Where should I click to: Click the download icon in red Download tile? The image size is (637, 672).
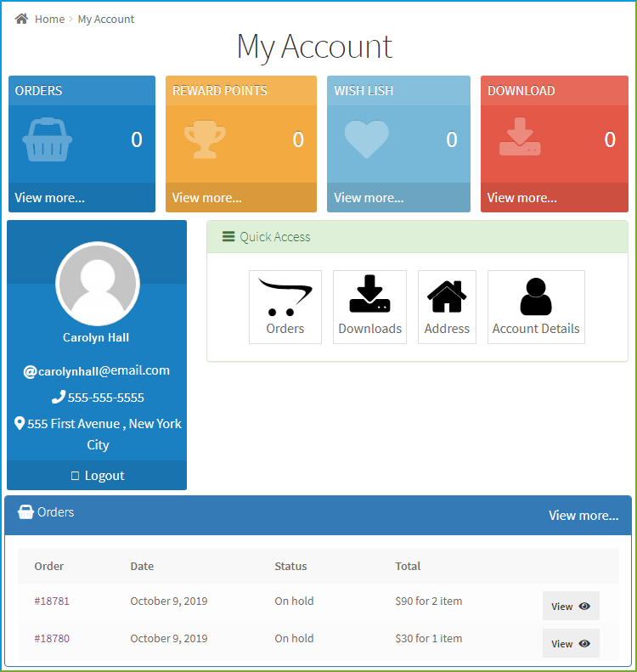pyautogui.click(x=520, y=138)
